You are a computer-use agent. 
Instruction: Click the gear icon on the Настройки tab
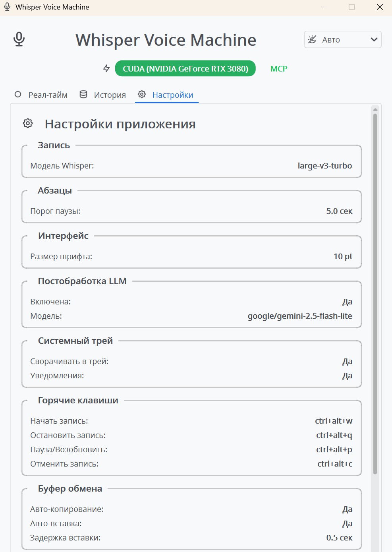(x=142, y=95)
